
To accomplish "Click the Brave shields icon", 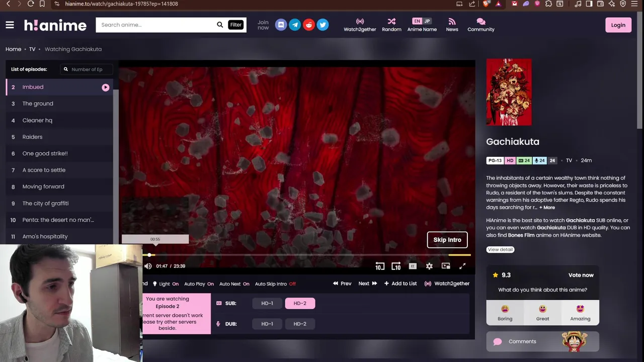I will point(486,4).
